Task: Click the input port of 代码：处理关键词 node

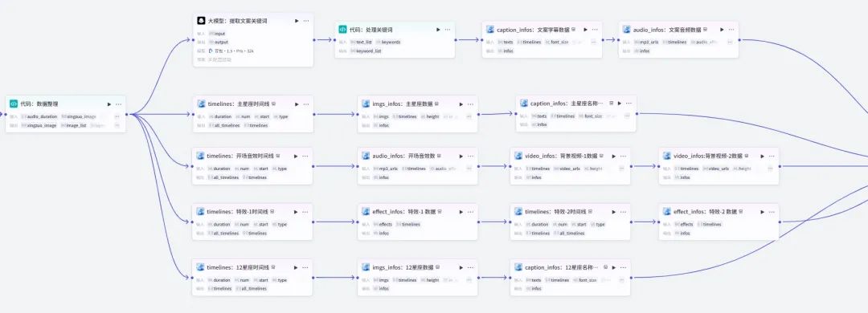Action: pos(334,40)
